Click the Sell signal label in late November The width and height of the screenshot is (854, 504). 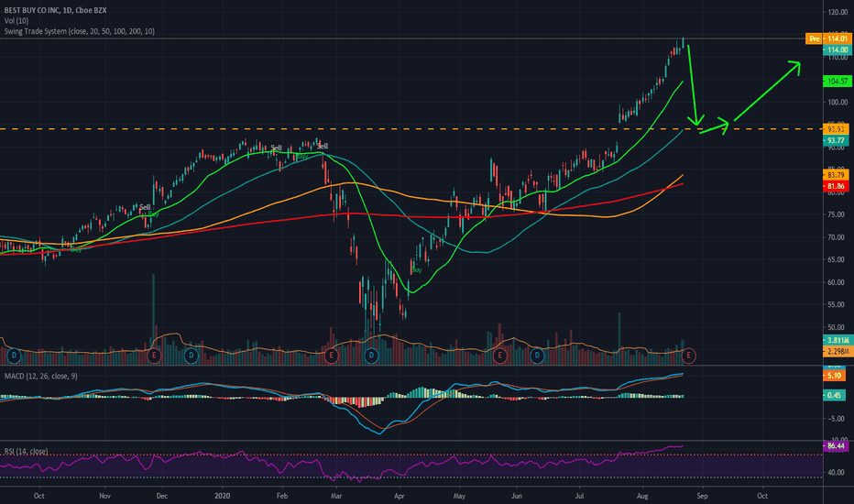coord(145,207)
